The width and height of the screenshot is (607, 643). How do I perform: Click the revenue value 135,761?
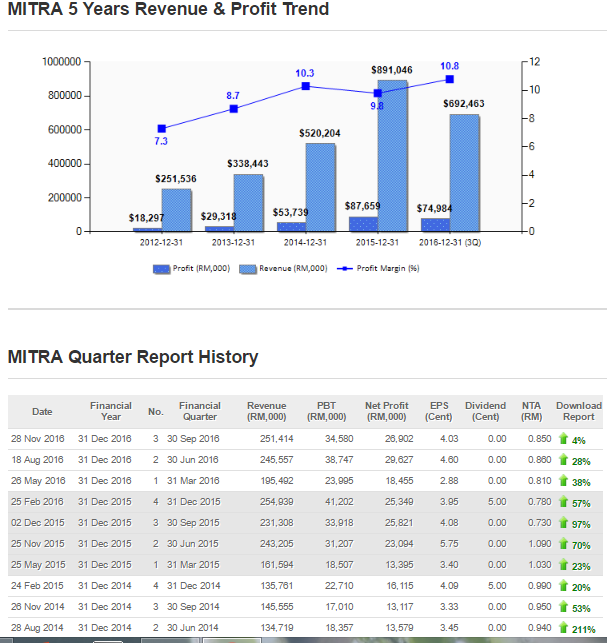pos(276,586)
